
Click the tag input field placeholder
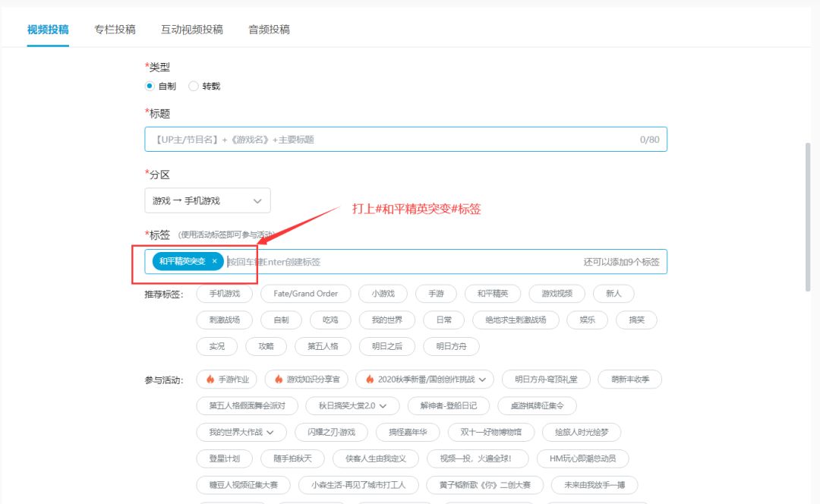[274, 262]
